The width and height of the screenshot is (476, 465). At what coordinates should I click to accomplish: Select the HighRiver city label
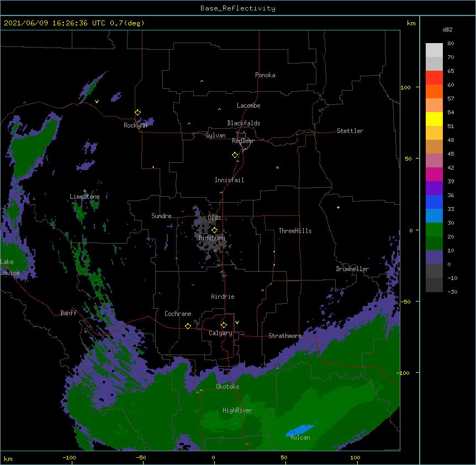[x=237, y=410]
